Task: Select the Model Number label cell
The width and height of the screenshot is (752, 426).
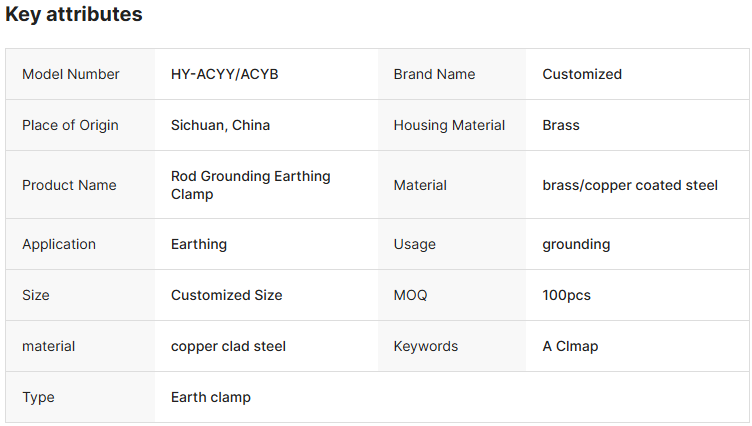Action: 71,74
